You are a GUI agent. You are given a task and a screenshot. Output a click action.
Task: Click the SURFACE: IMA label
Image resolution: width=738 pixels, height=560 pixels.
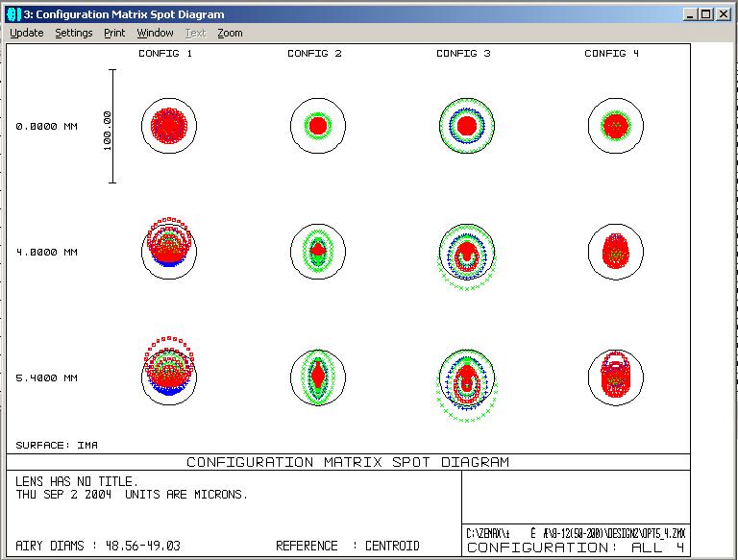(x=57, y=445)
